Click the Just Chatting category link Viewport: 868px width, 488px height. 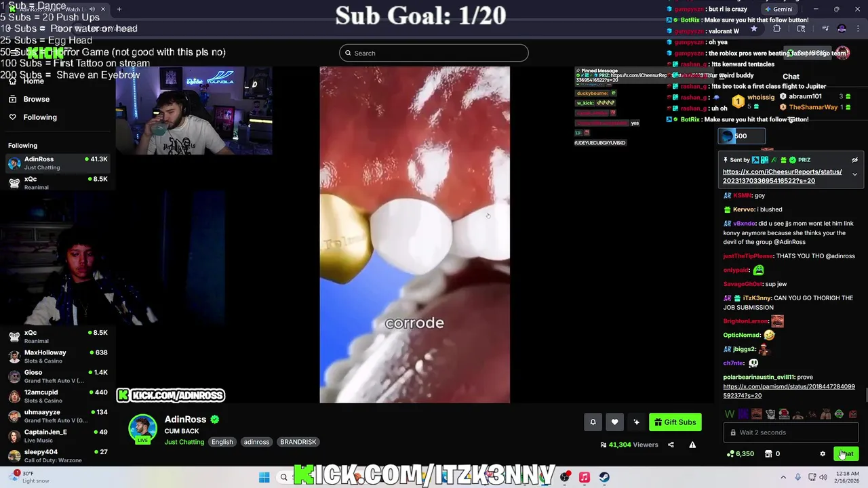coord(184,442)
